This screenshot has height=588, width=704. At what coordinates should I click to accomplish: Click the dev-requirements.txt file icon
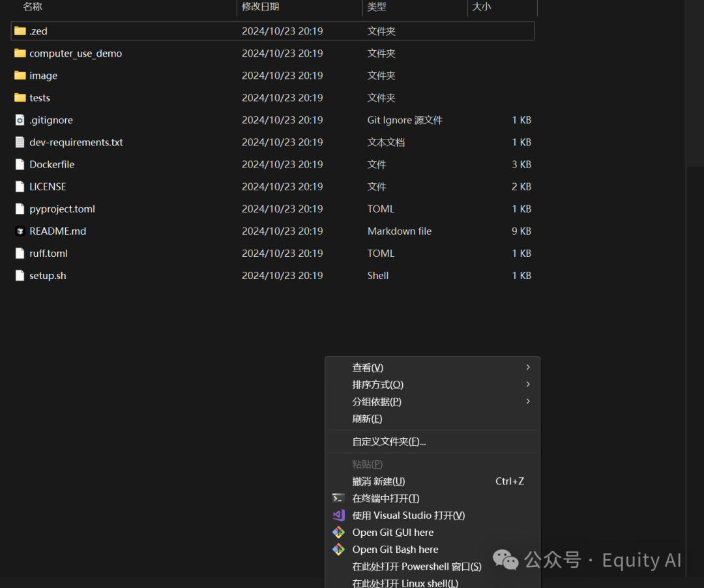[20, 142]
